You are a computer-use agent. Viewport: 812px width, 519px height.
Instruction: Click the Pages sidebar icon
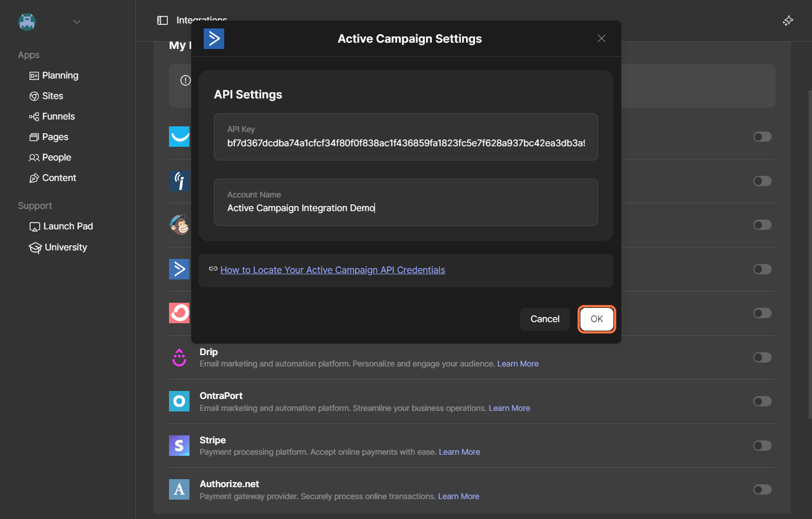(x=34, y=137)
